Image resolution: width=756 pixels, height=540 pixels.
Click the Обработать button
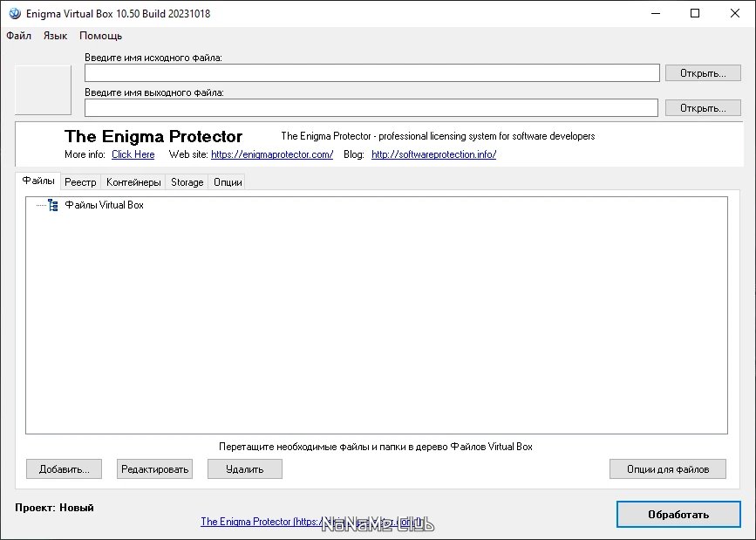click(x=678, y=515)
